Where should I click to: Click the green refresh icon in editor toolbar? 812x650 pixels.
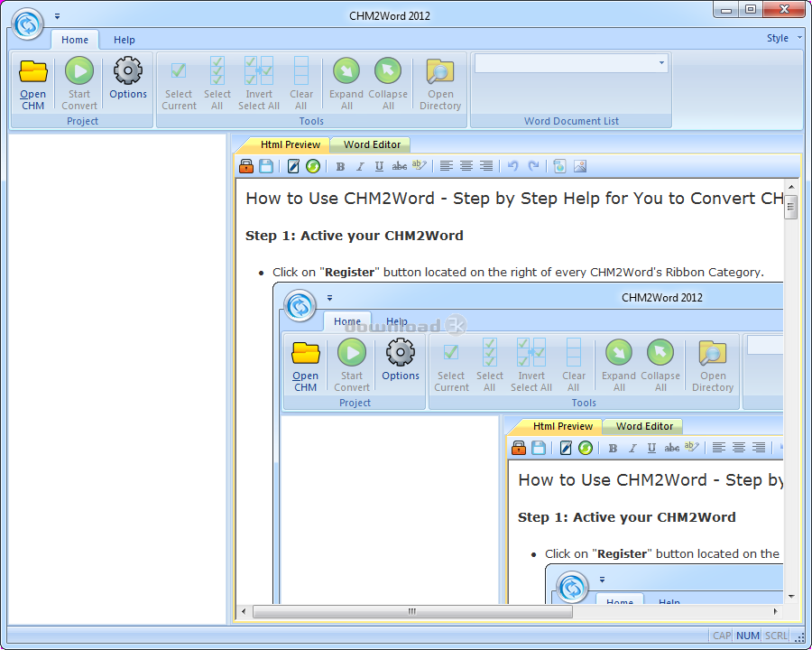313,166
